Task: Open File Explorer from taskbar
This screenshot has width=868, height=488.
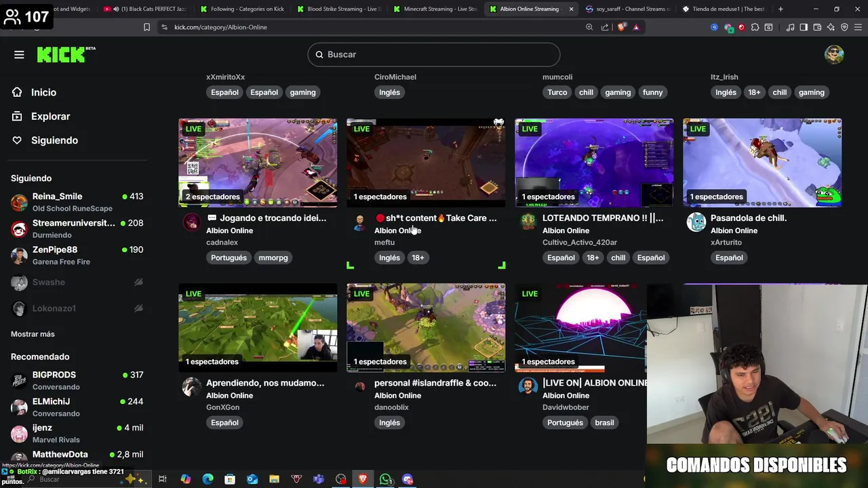Action: coord(274,479)
